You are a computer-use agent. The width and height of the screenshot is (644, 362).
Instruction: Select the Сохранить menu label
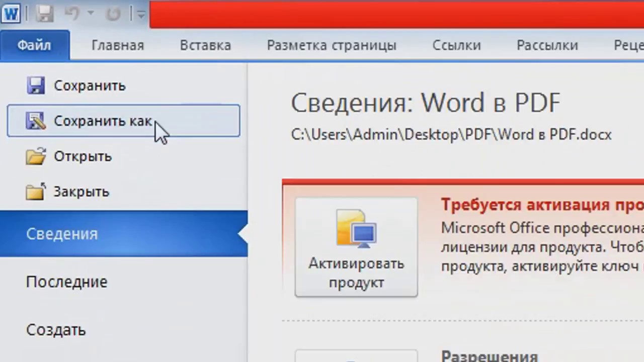[90, 86]
